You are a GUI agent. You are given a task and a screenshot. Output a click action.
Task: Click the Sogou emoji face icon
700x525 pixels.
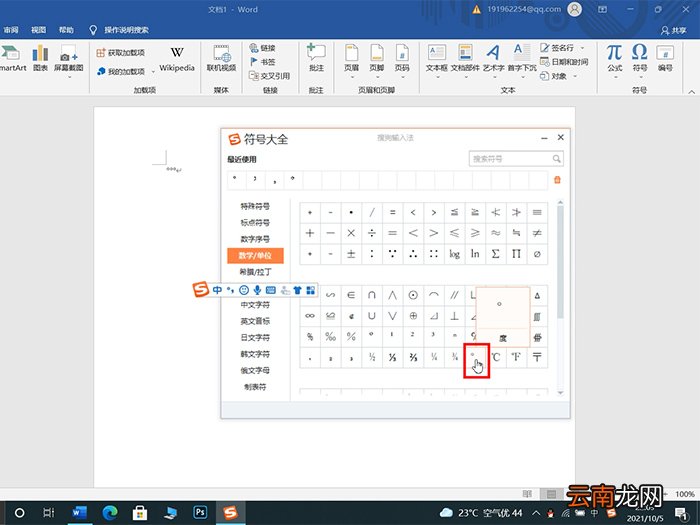[244, 290]
